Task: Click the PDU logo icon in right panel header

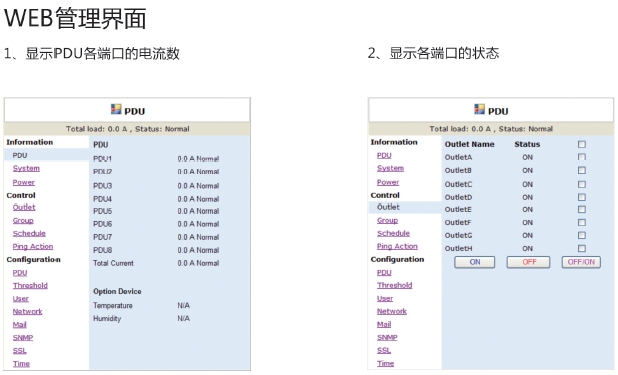Action: tap(479, 109)
